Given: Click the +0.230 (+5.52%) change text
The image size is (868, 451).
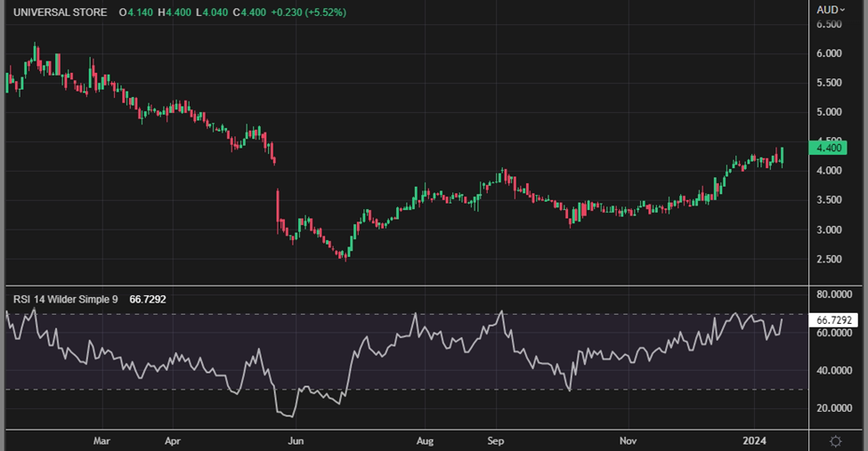Looking at the screenshot, I should coord(308,12).
